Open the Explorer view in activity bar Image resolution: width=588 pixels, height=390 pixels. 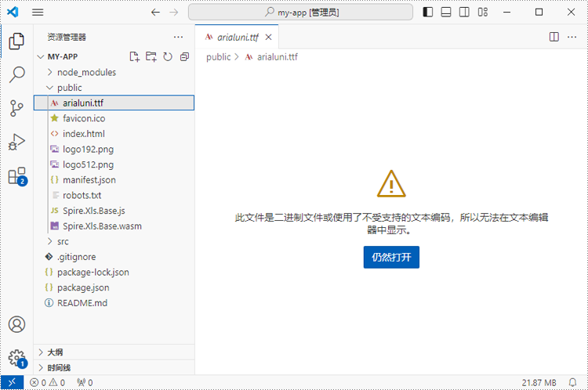tap(16, 41)
